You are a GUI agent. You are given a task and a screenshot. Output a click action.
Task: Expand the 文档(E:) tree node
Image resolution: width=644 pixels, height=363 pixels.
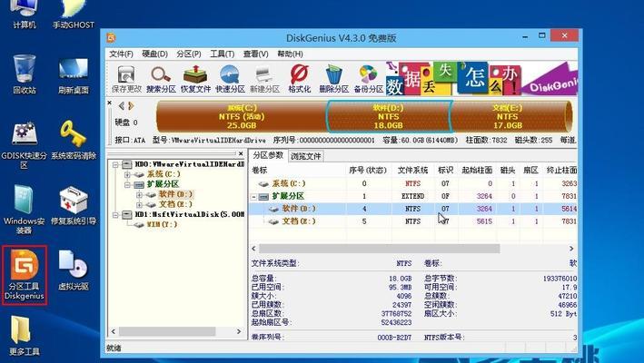click(x=139, y=205)
